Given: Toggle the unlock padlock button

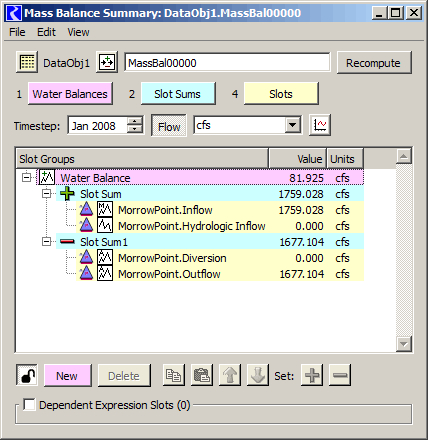Looking at the screenshot, I should click(27, 375).
